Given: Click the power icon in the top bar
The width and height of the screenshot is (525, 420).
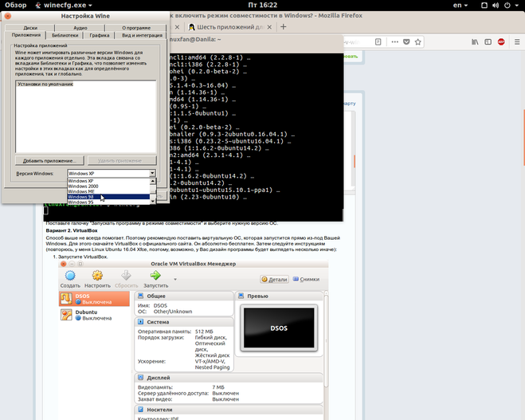Looking at the screenshot, I should 507,6.
